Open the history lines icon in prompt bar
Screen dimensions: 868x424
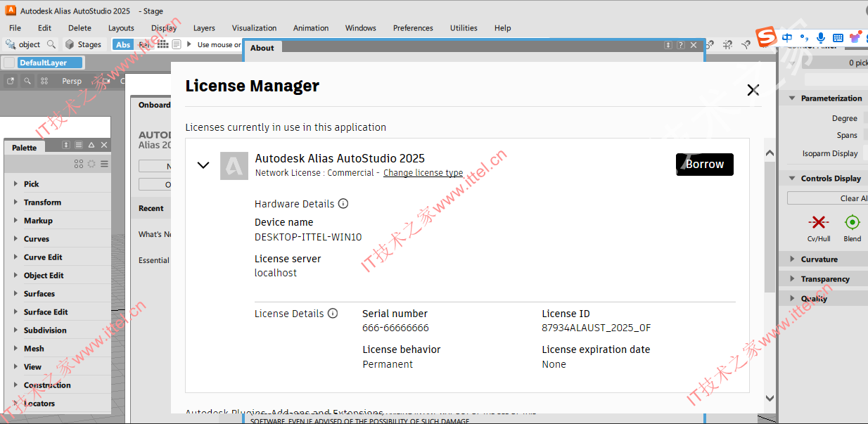(177, 44)
